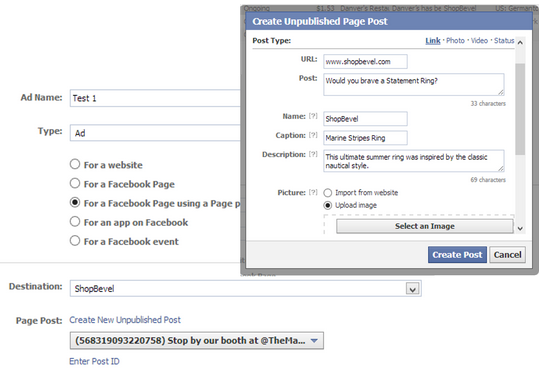Click the Select an Image button

[x=424, y=226]
